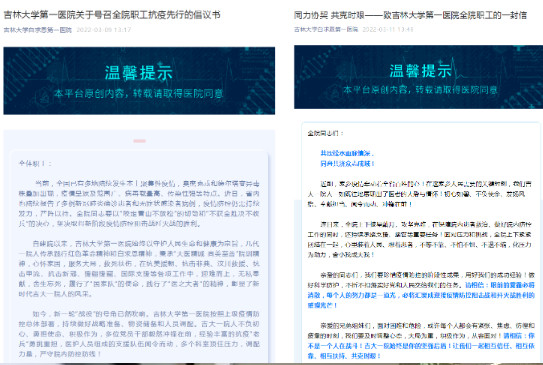Click the small pink bar above the left letter

click(140, 141)
